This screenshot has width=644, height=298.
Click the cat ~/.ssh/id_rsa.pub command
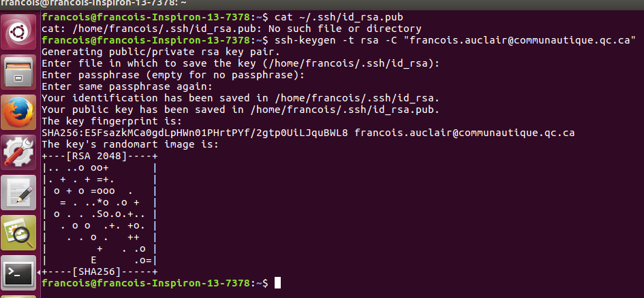coord(339,18)
